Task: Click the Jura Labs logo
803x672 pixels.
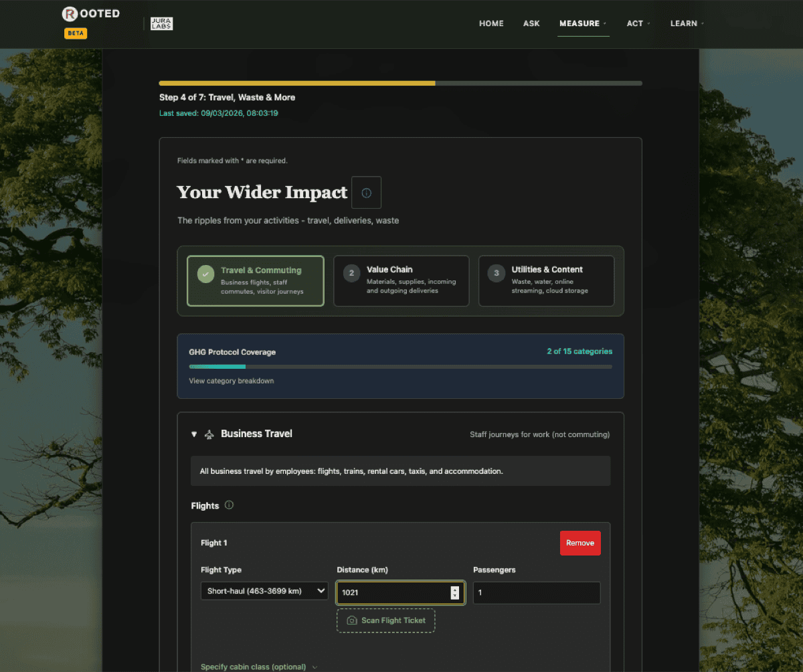Action: pyautogui.click(x=161, y=23)
